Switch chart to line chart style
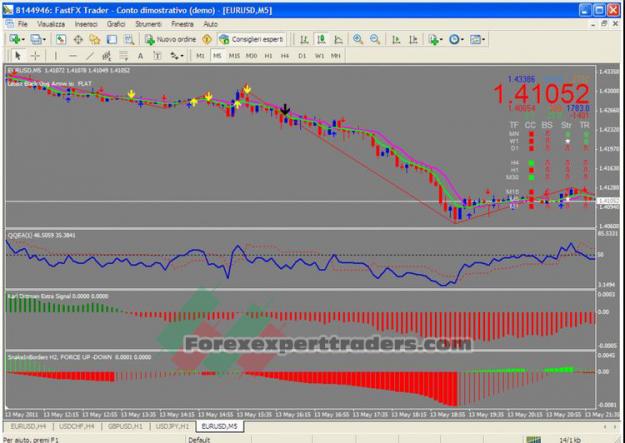The height and width of the screenshot is (443, 625). [338, 39]
